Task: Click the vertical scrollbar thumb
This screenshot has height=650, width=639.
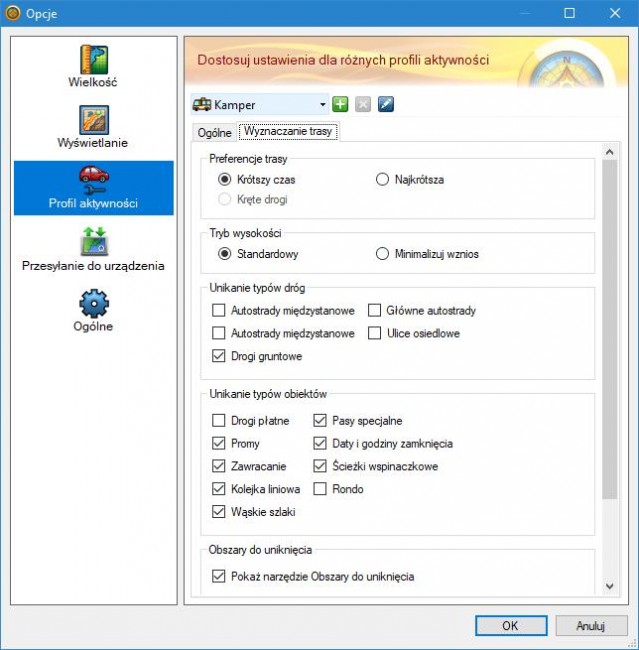Action: pyautogui.click(x=610, y=330)
